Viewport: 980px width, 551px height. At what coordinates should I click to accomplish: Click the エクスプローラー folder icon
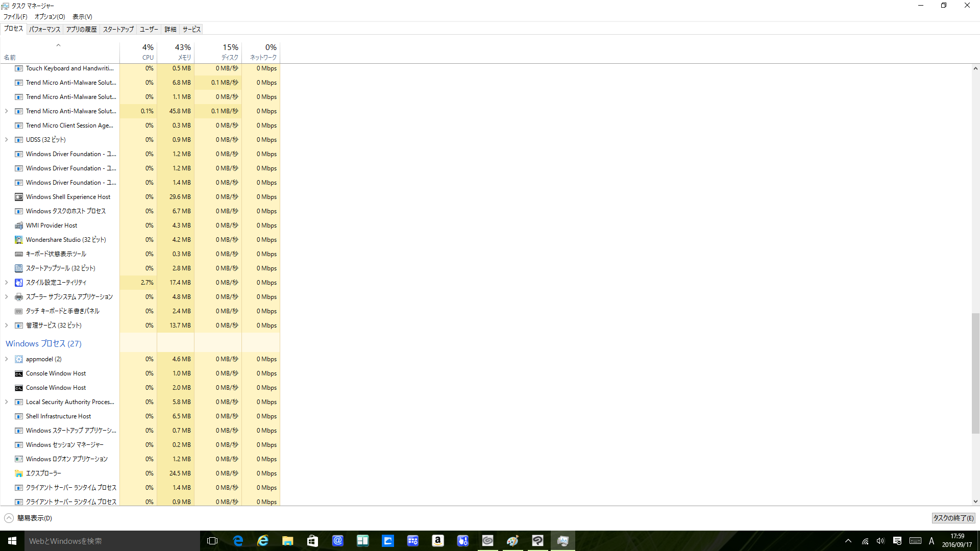tap(19, 473)
